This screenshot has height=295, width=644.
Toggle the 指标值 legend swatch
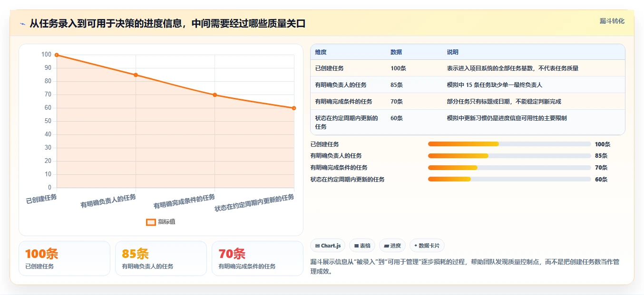[x=151, y=222]
